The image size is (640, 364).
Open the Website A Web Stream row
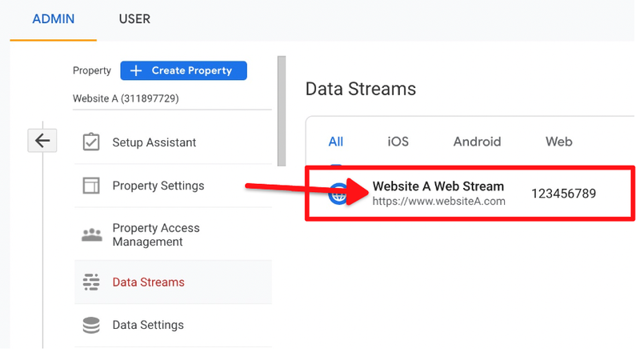pyautogui.click(x=438, y=193)
